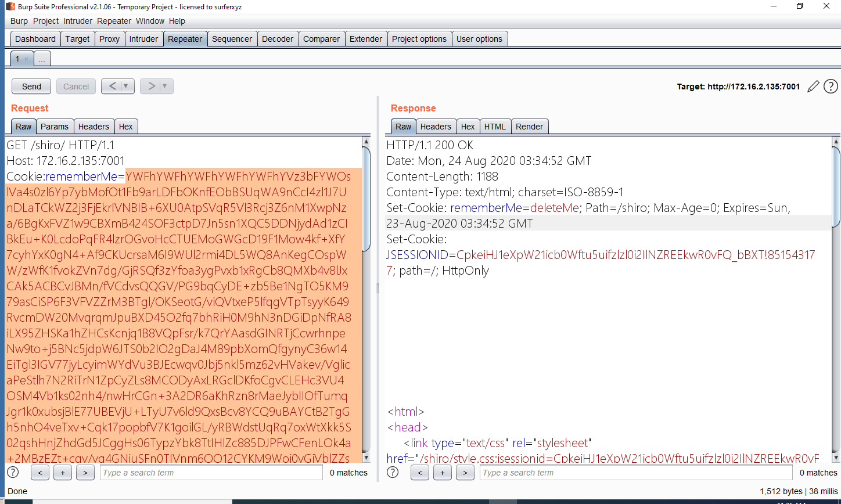Click the edit target pencil icon
841x504 pixels.
[x=813, y=87]
